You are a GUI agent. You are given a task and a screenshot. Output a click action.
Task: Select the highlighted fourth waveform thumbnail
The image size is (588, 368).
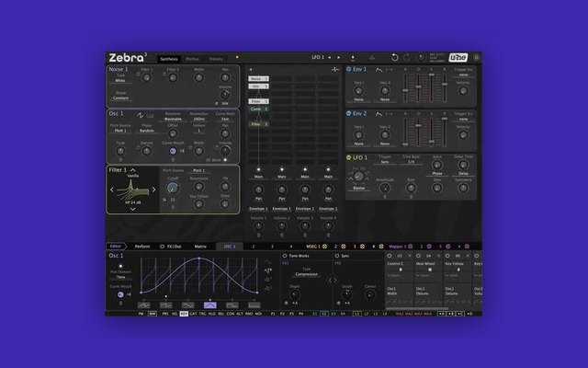point(210,305)
